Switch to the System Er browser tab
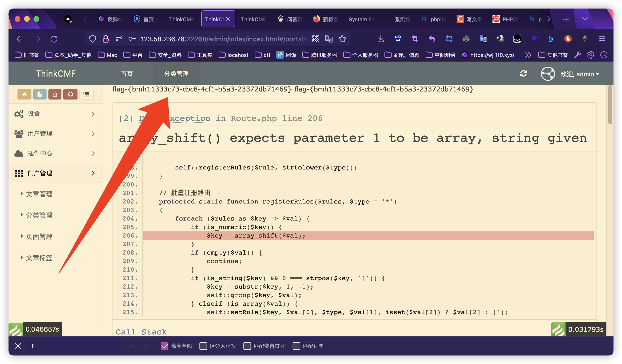622x364 pixels. click(362, 19)
